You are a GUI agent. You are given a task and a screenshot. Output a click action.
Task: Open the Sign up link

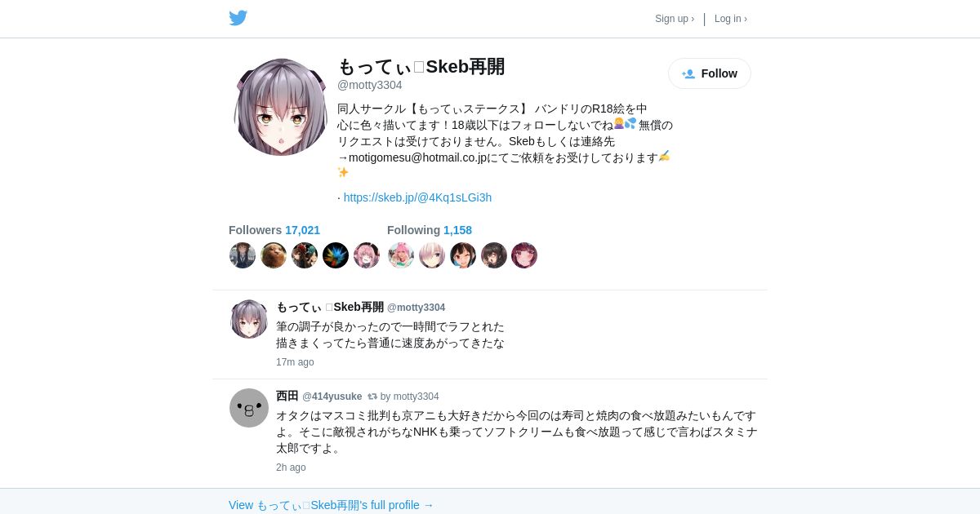pyautogui.click(x=675, y=19)
